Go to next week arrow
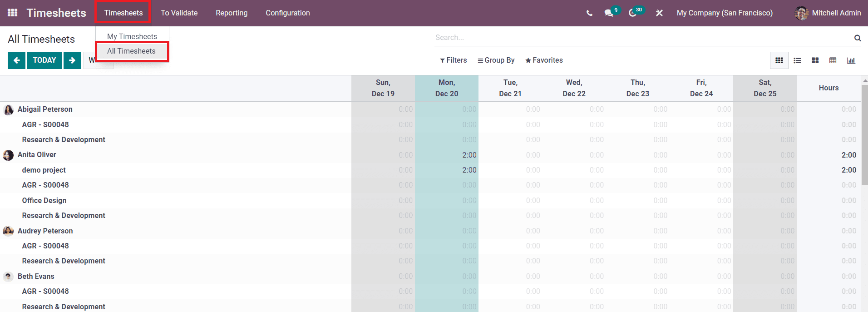 click(x=72, y=60)
